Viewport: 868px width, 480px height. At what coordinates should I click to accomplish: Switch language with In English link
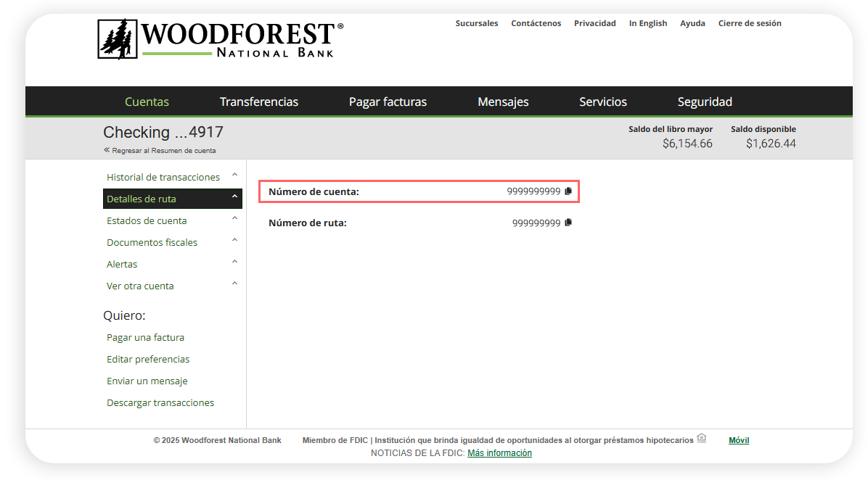click(x=647, y=23)
